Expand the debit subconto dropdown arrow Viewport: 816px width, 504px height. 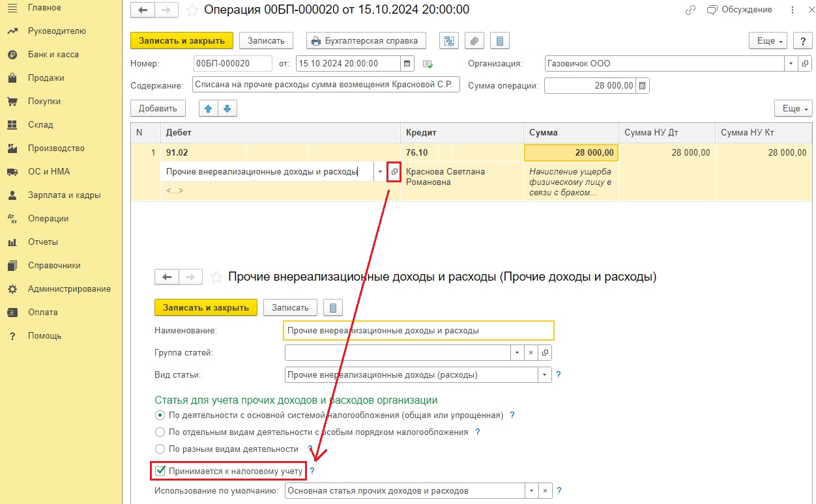pyautogui.click(x=380, y=172)
